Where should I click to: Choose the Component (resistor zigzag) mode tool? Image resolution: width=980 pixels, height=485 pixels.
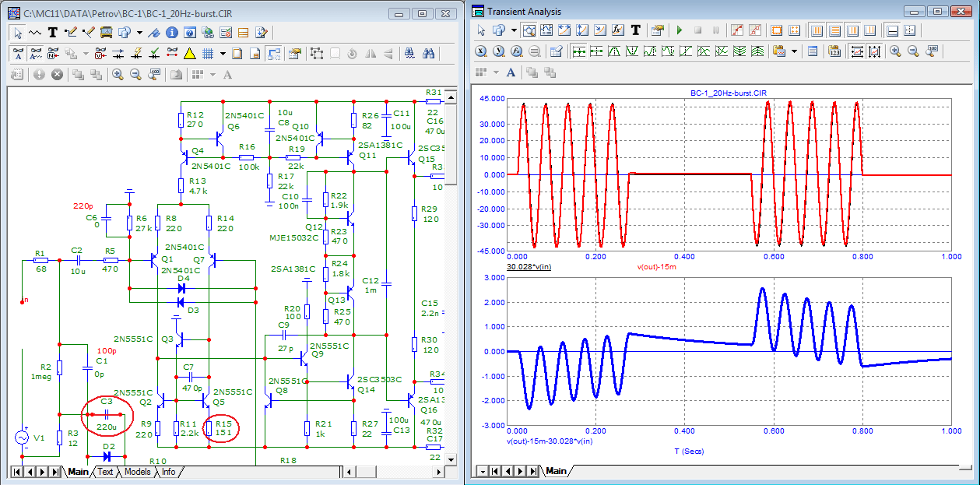pyautogui.click(x=35, y=33)
